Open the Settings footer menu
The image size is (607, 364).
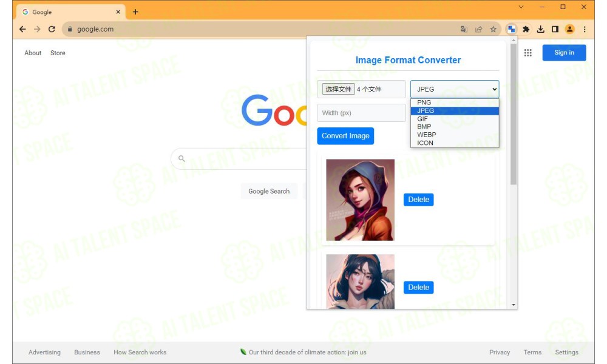point(566,352)
